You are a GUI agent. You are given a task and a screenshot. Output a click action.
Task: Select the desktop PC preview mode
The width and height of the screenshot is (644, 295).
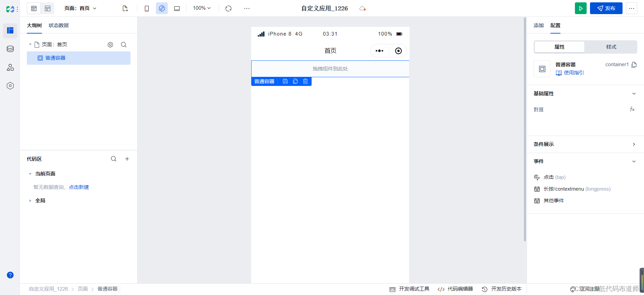point(177,8)
